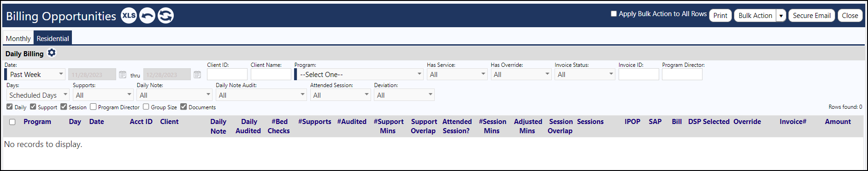The height and width of the screenshot is (171, 868).
Task: Click the start date field 11/28/2023
Action: click(92, 75)
